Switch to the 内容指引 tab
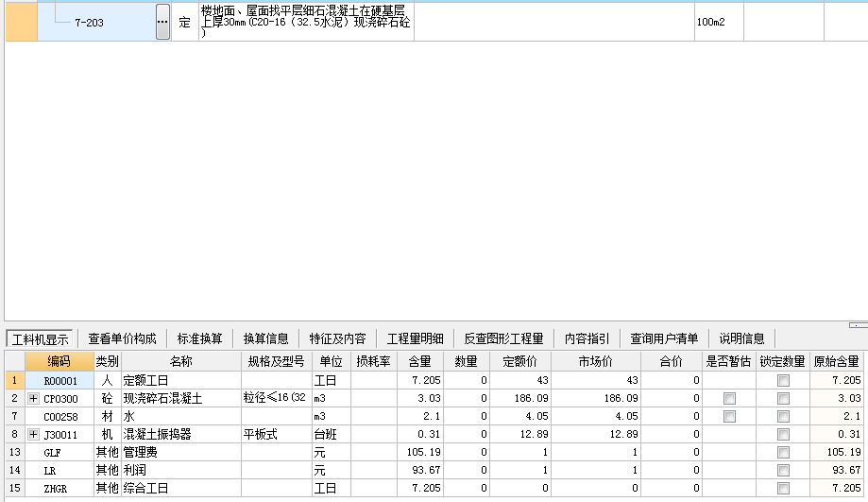This screenshot has width=868, height=502. click(x=587, y=338)
